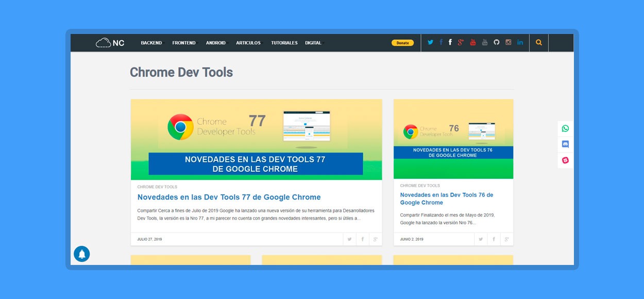Open the NC cloud logo homepage
This screenshot has width=644, height=299.
pyautogui.click(x=110, y=43)
